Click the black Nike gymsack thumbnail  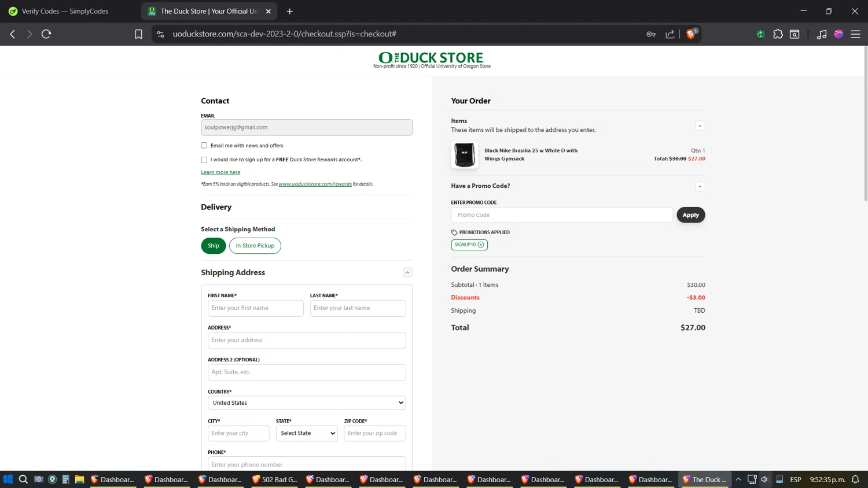(465, 155)
